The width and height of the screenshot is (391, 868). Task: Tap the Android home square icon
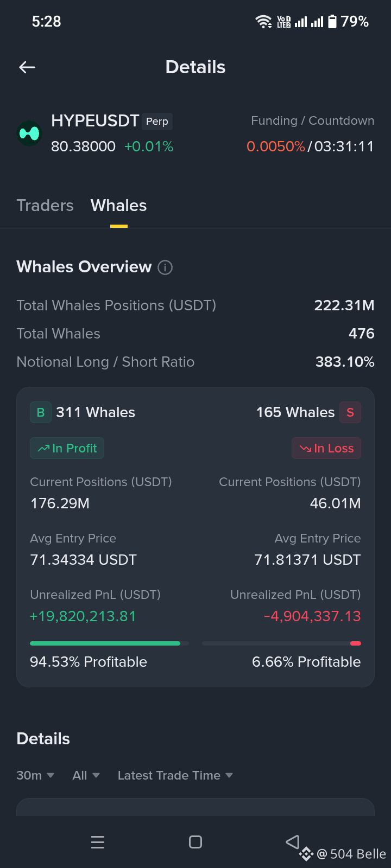pyautogui.click(x=195, y=842)
